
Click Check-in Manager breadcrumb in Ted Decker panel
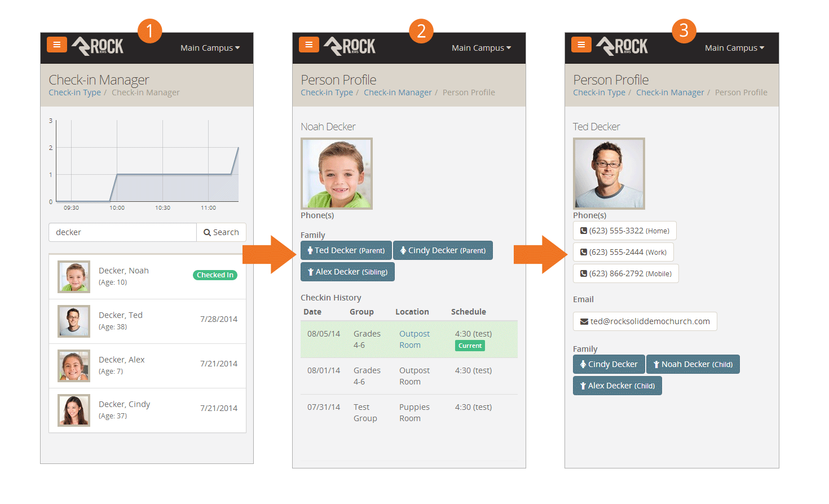[670, 92]
